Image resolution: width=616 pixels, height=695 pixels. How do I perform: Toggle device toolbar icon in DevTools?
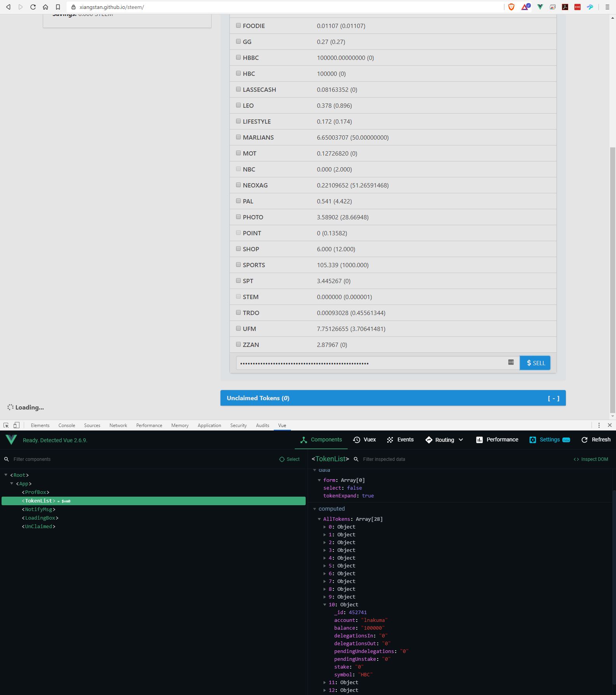pyautogui.click(x=16, y=425)
